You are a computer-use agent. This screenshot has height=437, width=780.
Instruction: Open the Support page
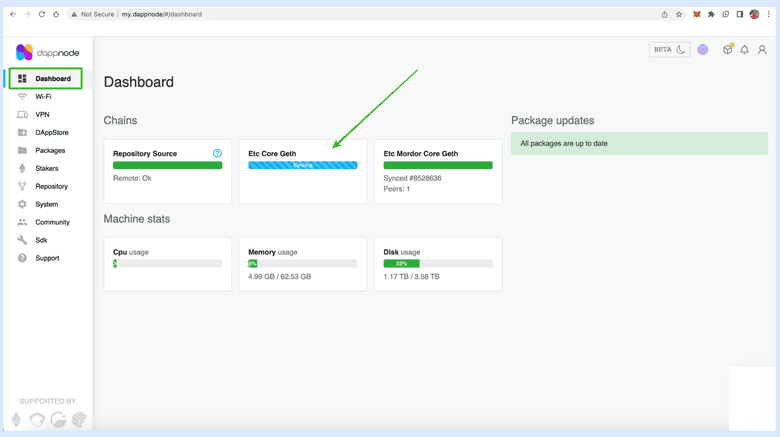coord(47,259)
